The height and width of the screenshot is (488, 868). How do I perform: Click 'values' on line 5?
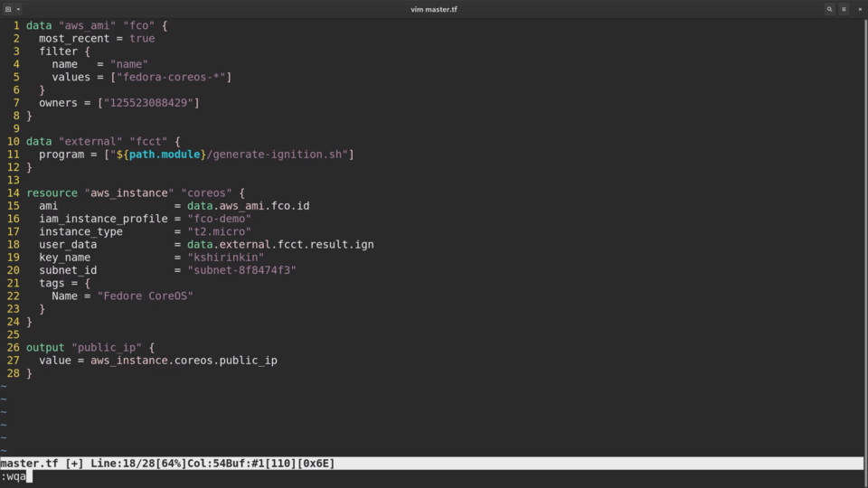tap(71, 77)
